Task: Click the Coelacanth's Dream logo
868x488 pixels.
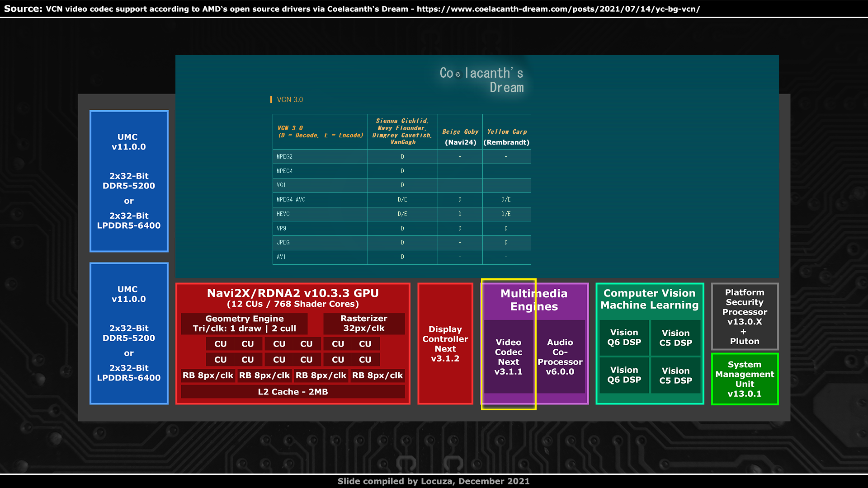Action: coord(481,80)
